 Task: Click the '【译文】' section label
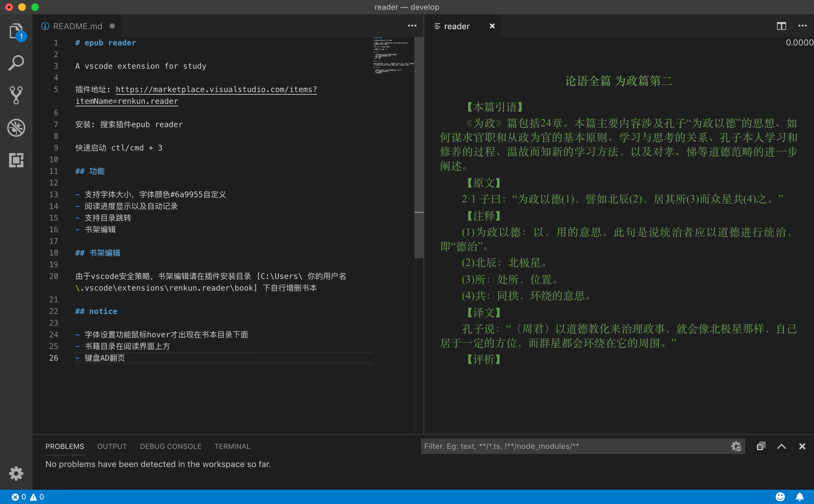coord(484,312)
